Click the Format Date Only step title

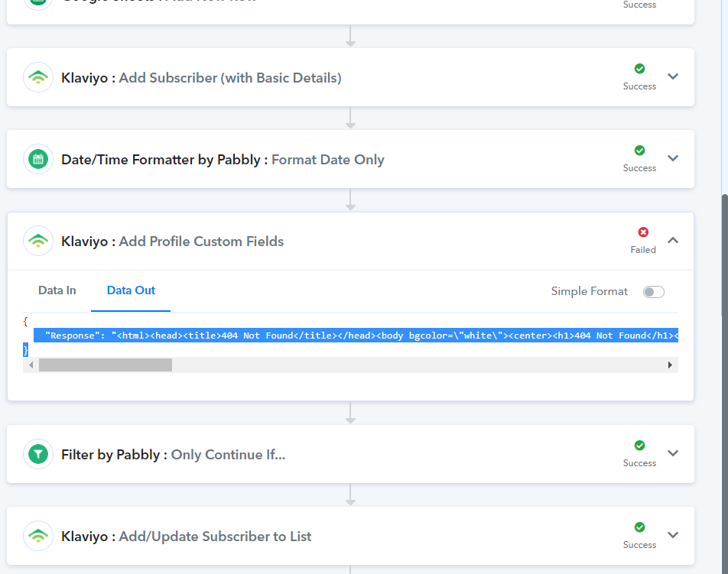tap(328, 160)
